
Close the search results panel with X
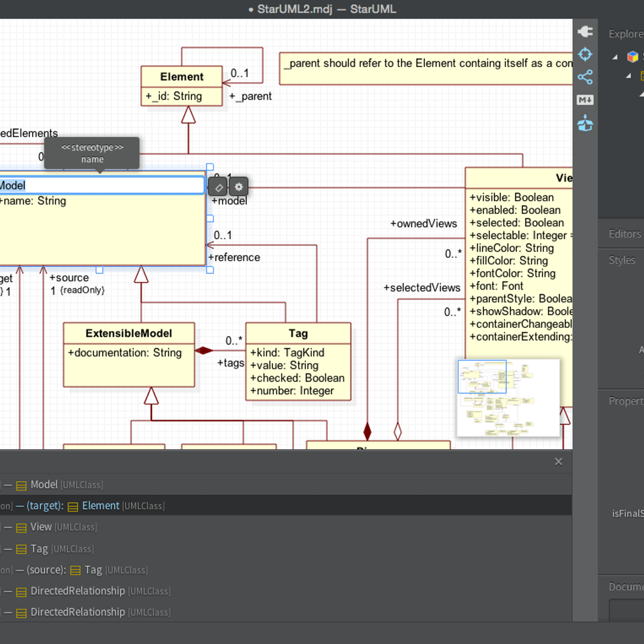[x=558, y=462]
